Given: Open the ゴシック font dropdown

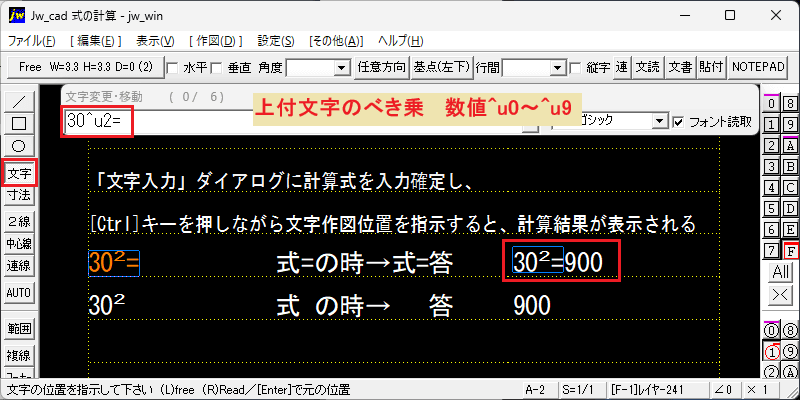Looking at the screenshot, I should 661,122.
